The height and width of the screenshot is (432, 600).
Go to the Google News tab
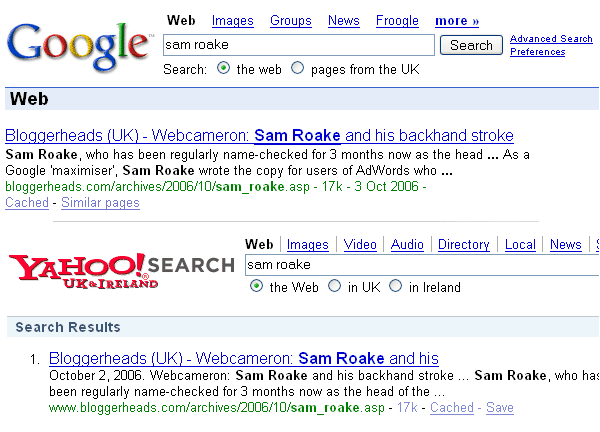(x=344, y=21)
